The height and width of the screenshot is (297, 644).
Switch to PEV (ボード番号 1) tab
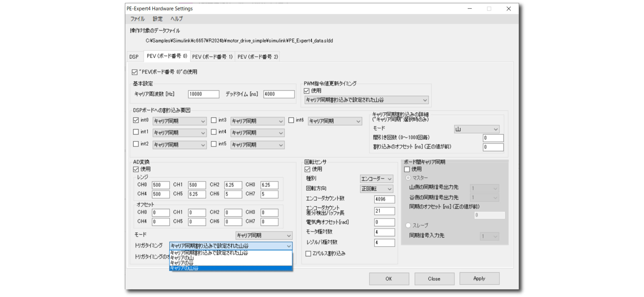212,57
